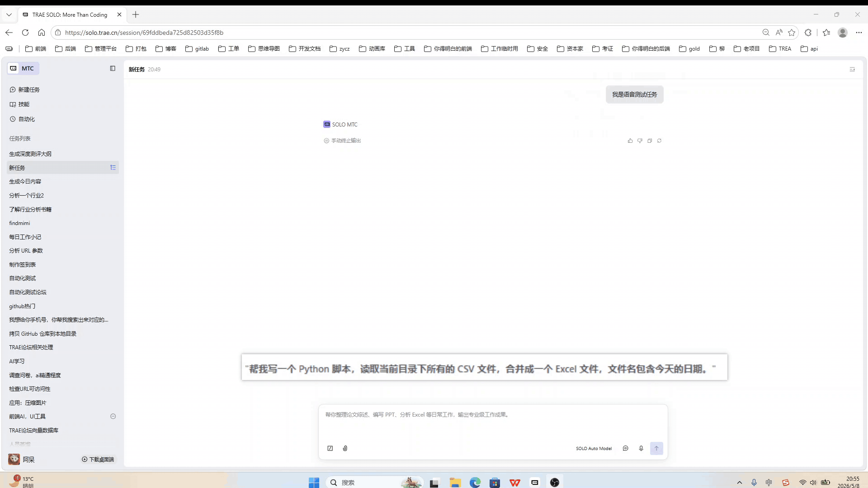Image resolution: width=868 pixels, height=488 pixels.
Task: Open the tab search dropdown arrow
Action: [9, 14]
